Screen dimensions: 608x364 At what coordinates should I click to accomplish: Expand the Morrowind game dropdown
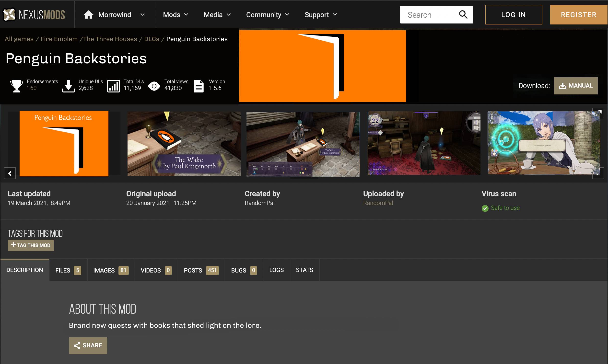(x=142, y=15)
